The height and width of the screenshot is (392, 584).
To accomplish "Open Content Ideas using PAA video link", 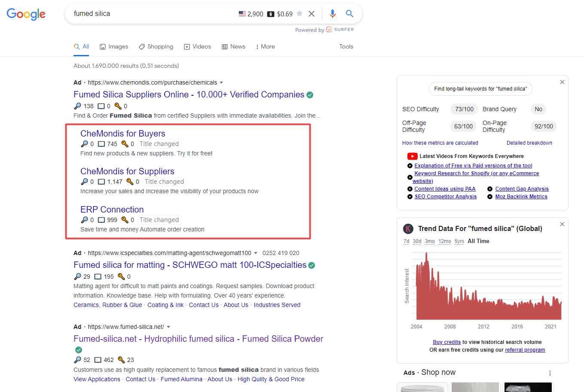I will (445, 189).
